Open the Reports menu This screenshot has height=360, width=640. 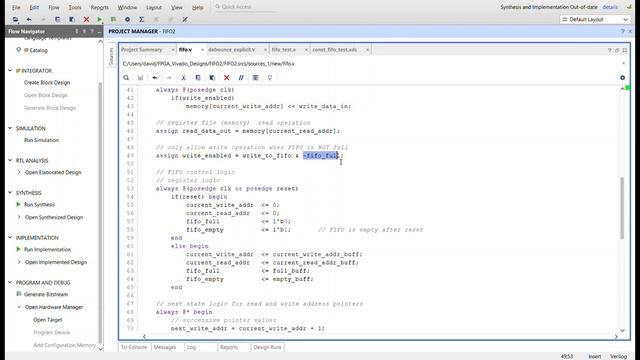pyautogui.click(x=100, y=7)
